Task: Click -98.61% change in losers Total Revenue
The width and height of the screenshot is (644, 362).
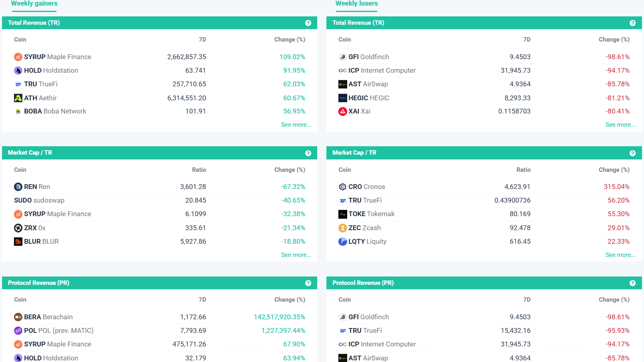Action: [617, 57]
